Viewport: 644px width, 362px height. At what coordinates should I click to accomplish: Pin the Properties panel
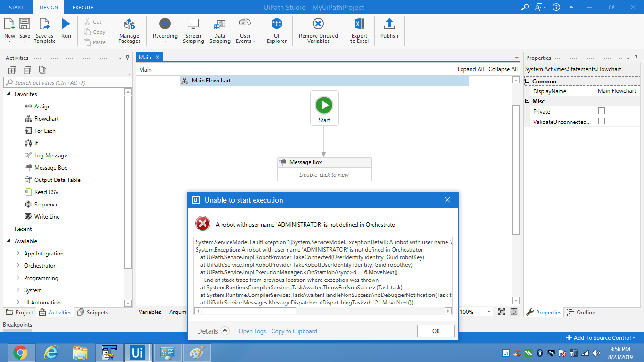click(x=636, y=58)
